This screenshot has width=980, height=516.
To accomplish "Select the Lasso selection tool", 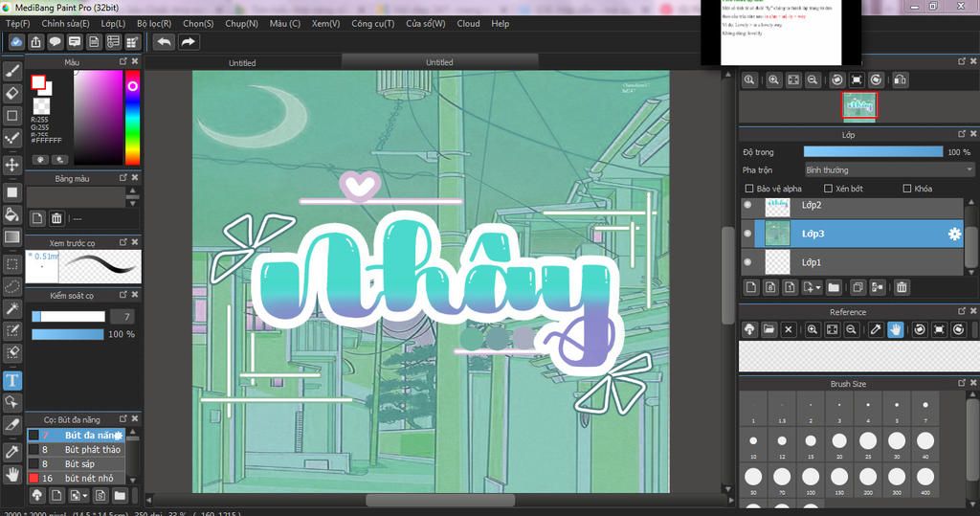I will (11, 286).
